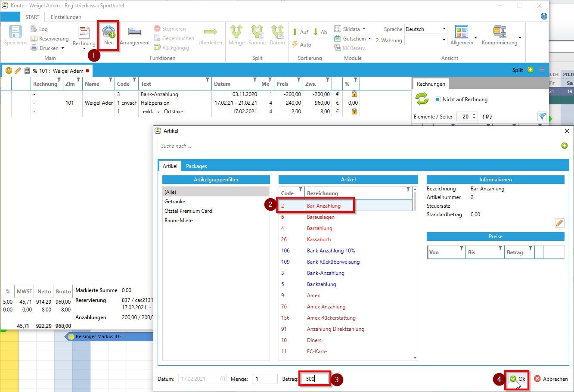Click the Menge input field
574x392 pixels.
click(x=264, y=379)
